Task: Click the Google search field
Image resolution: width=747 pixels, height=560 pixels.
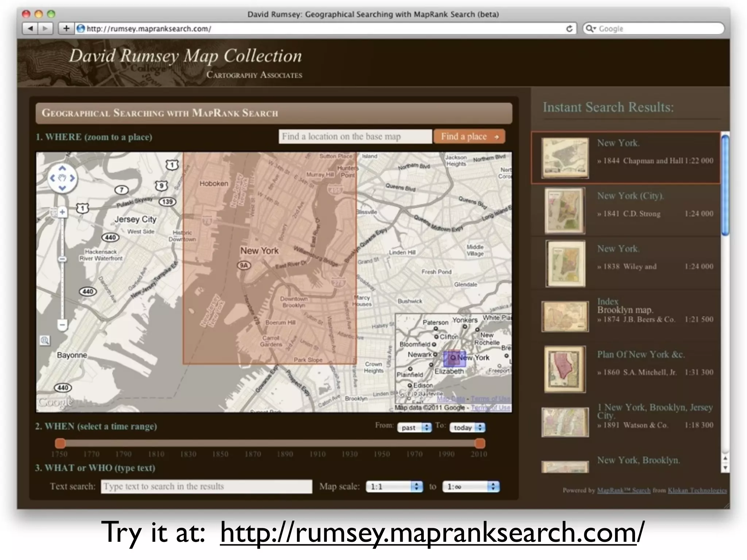Action: coord(654,28)
